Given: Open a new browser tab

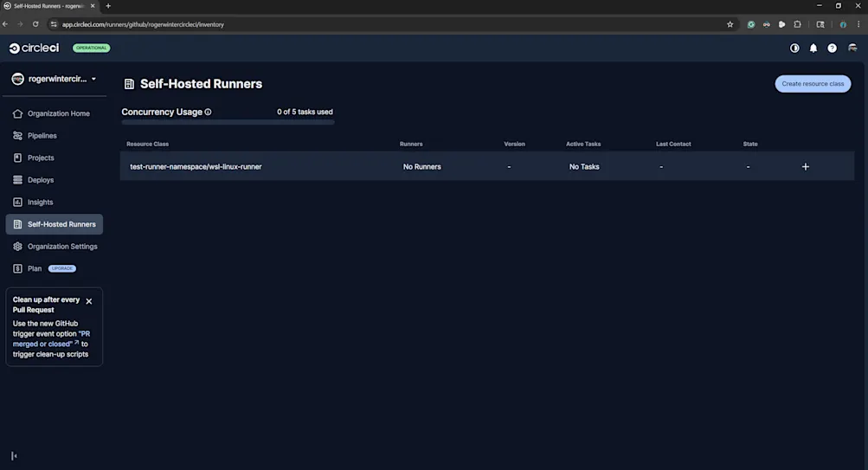Looking at the screenshot, I should [108, 6].
